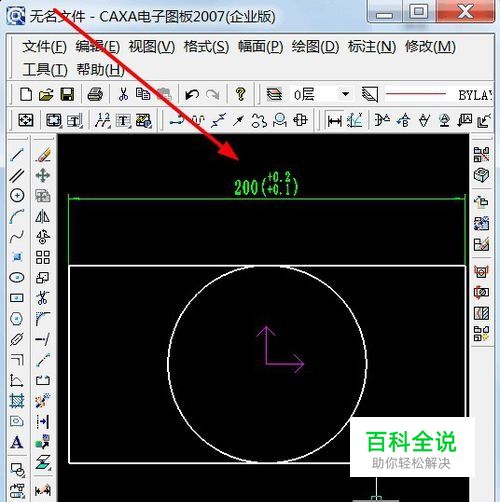Viewport: 500px width, 502px height.
Task: Open an existing file with folder icon
Action: [46, 95]
